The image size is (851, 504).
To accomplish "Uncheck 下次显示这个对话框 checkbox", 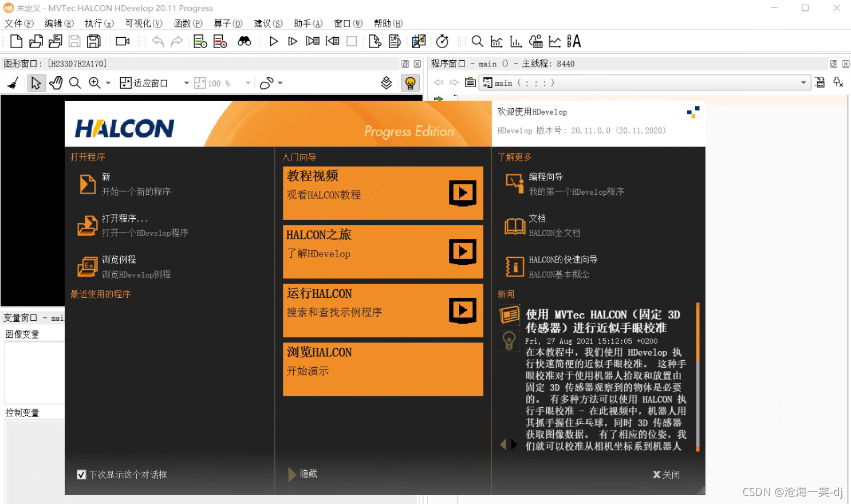I will [81, 474].
